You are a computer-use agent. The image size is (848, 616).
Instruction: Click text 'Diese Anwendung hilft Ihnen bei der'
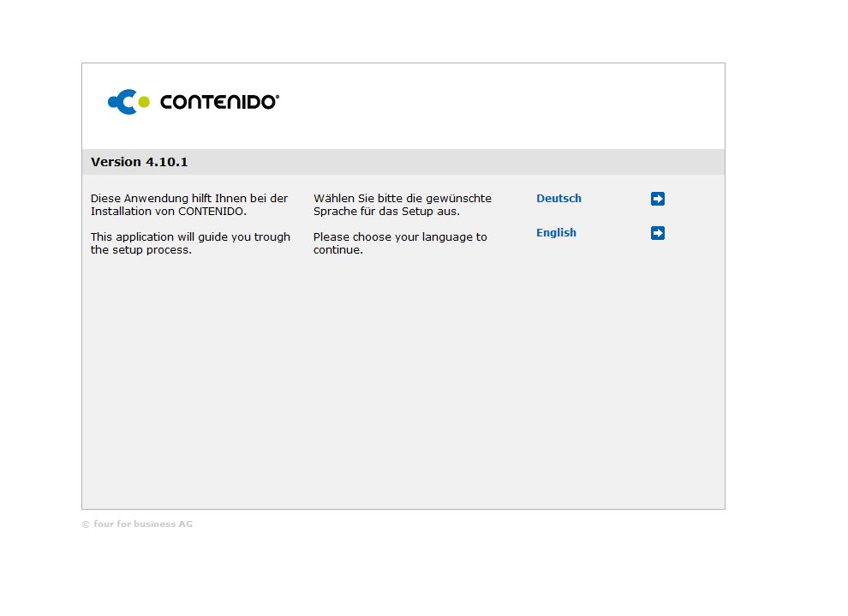pos(189,199)
